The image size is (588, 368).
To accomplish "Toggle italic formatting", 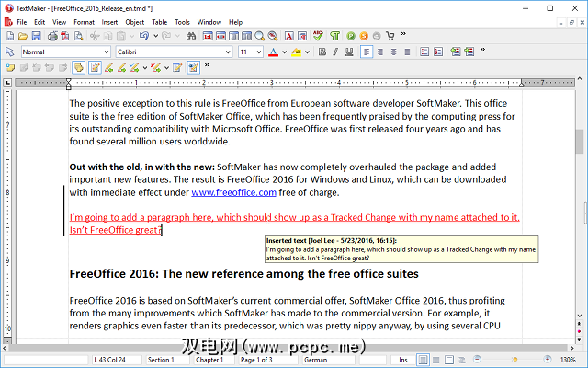I will point(335,52).
